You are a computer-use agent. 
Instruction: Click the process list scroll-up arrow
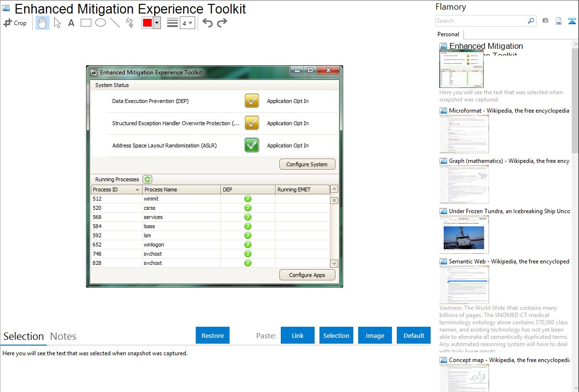[334, 189]
